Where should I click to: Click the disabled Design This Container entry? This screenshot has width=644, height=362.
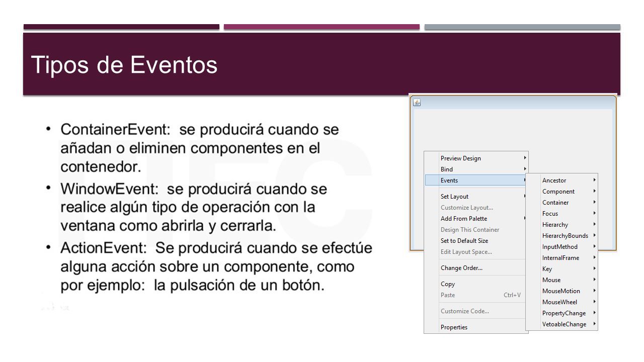pyautogui.click(x=476, y=229)
